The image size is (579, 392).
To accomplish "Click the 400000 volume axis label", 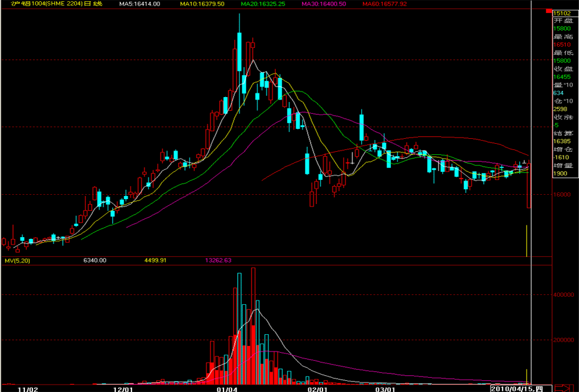I will [563, 295].
